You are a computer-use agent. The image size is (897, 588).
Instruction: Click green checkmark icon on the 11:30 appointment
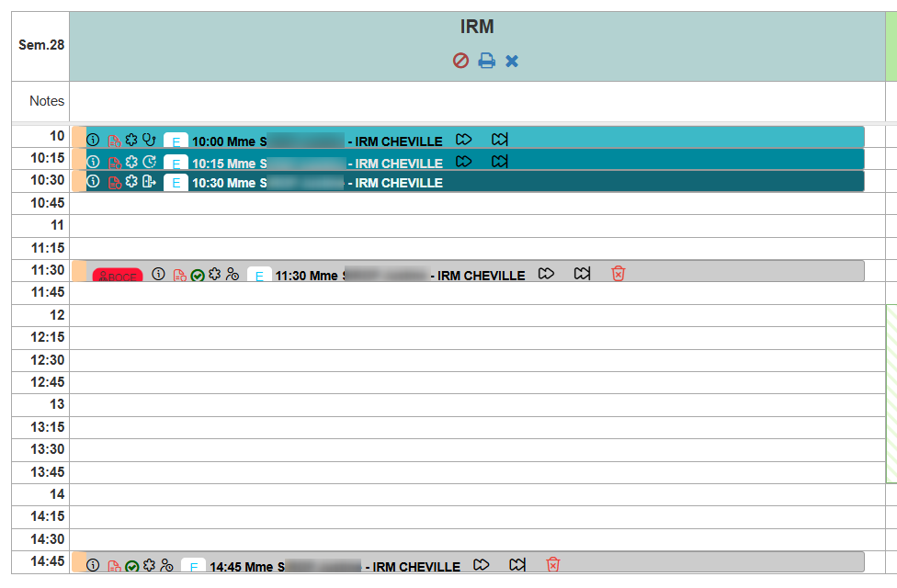click(198, 276)
